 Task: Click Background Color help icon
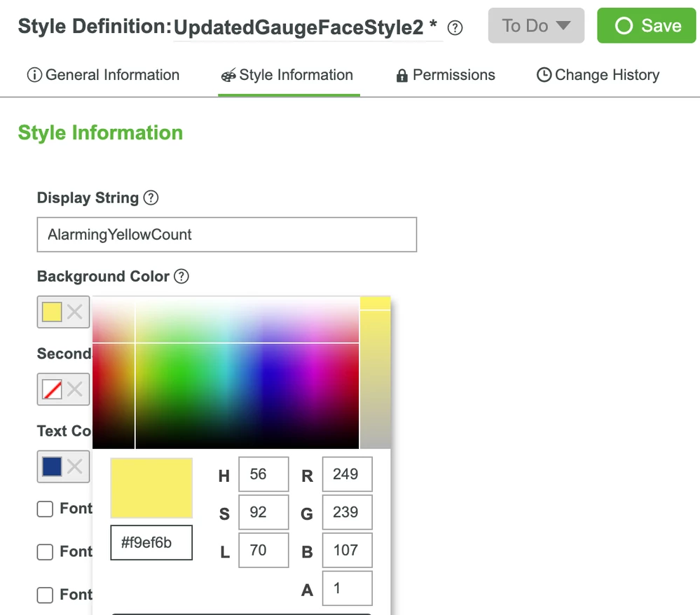[181, 276]
